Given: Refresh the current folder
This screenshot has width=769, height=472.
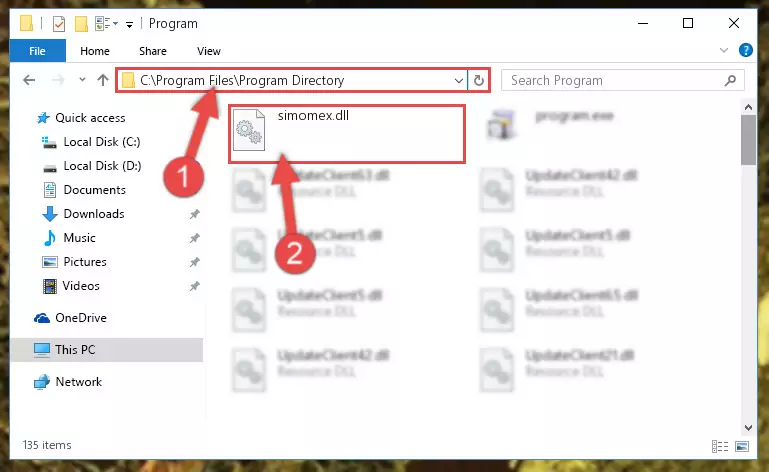Looking at the screenshot, I should click(479, 80).
